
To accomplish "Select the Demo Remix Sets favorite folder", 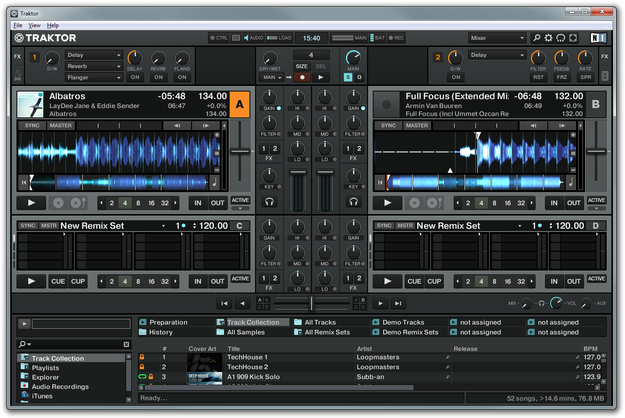I will click(x=410, y=332).
